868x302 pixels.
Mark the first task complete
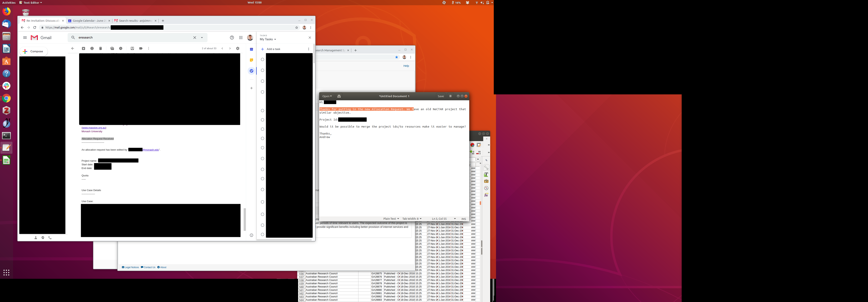263,60
